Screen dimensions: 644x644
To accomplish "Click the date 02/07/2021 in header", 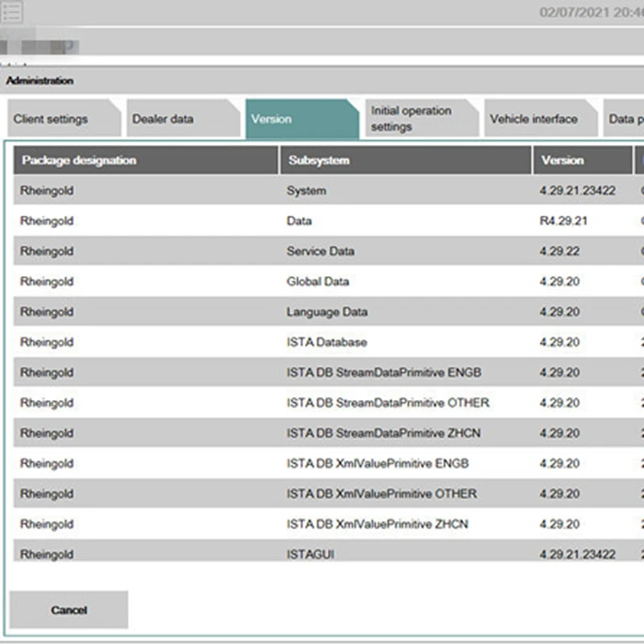I will 574,12.
